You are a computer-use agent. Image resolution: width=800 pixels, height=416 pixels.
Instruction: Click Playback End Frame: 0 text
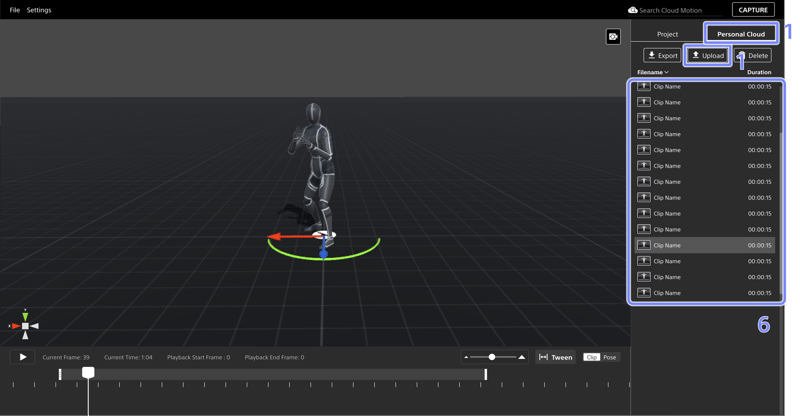pyautogui.click(x=274, y=357)
